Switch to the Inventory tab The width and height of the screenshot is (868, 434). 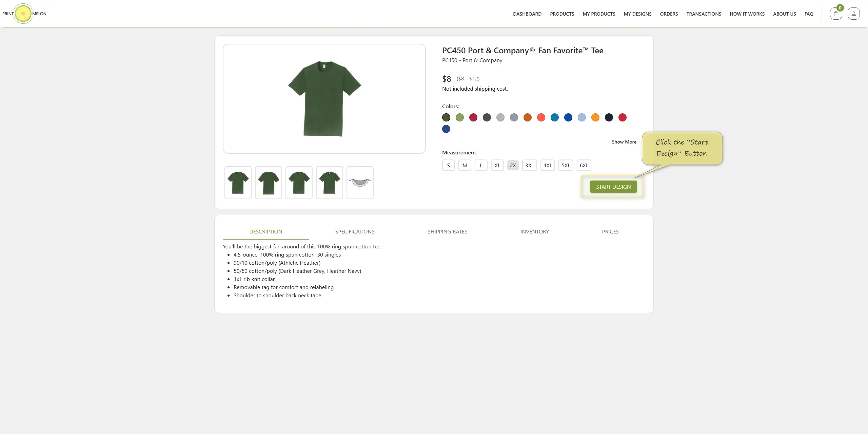point(534,232)
